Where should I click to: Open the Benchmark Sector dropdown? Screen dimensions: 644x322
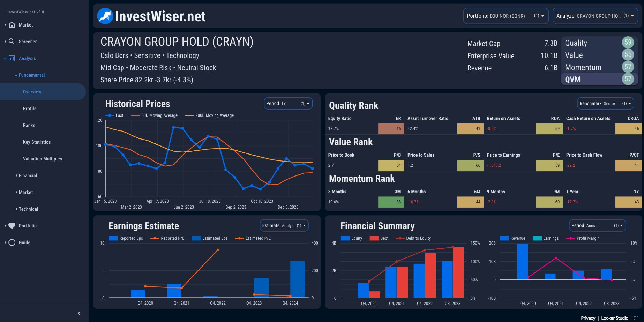click(605, 104)
